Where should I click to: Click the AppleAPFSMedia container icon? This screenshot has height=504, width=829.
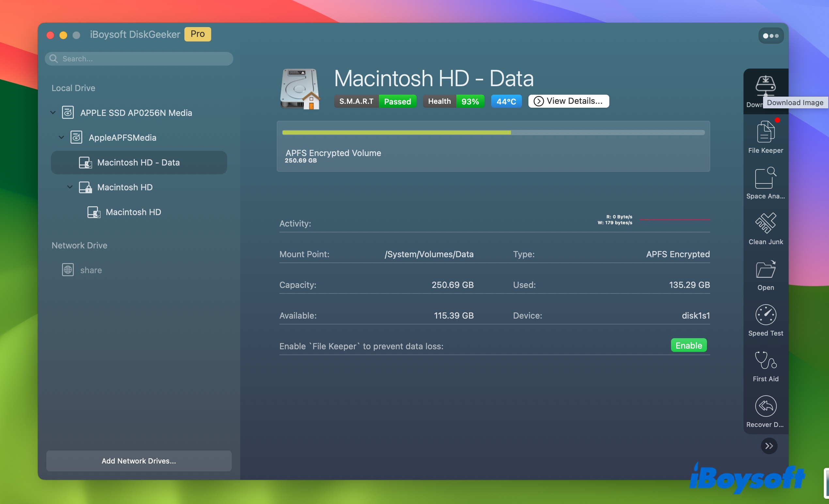(76, 137)
